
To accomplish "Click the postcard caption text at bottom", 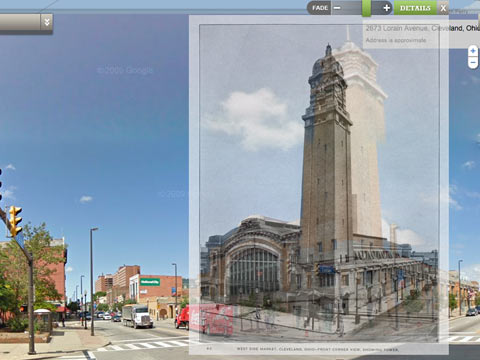I will tap(318, 349).
